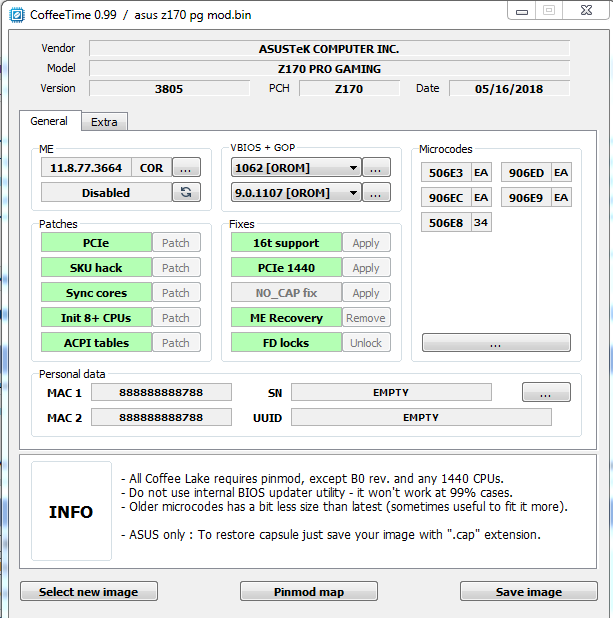Click the Sync cores status label
Screen dimensions: 613x618
point(96,292)
